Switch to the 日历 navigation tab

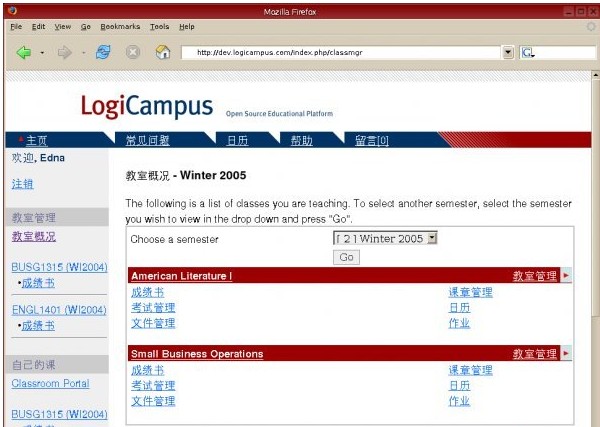click(237, 140)
